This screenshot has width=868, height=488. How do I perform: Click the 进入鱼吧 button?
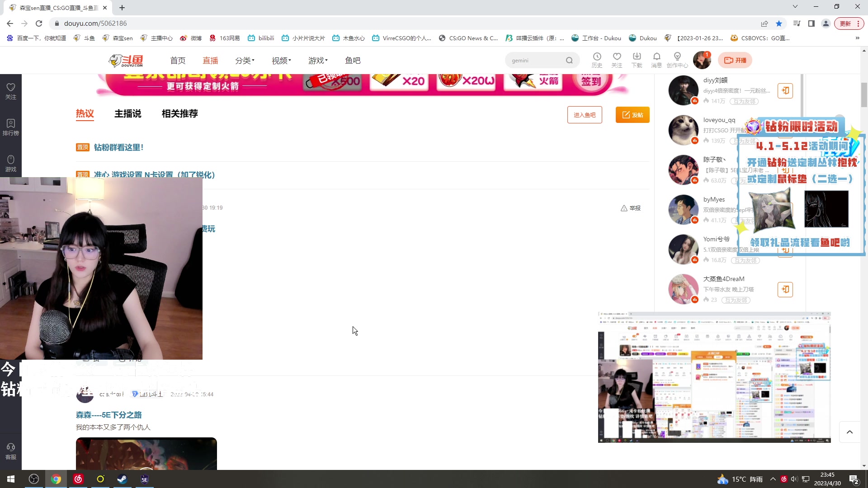tap(585, 115)
